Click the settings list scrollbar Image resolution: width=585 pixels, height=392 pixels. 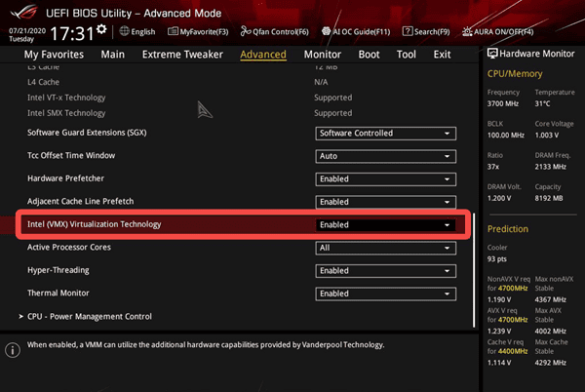(x=474, y=270)
